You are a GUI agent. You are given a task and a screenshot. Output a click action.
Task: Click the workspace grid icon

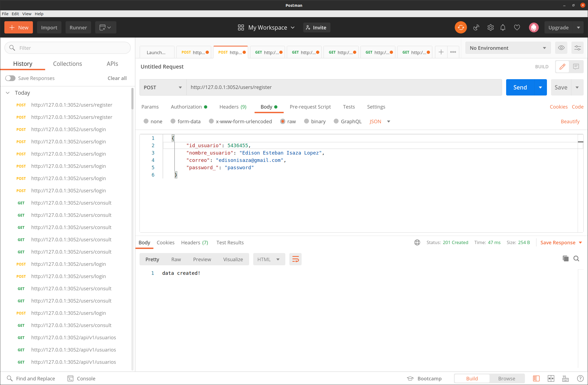click(x=241, y=27)
